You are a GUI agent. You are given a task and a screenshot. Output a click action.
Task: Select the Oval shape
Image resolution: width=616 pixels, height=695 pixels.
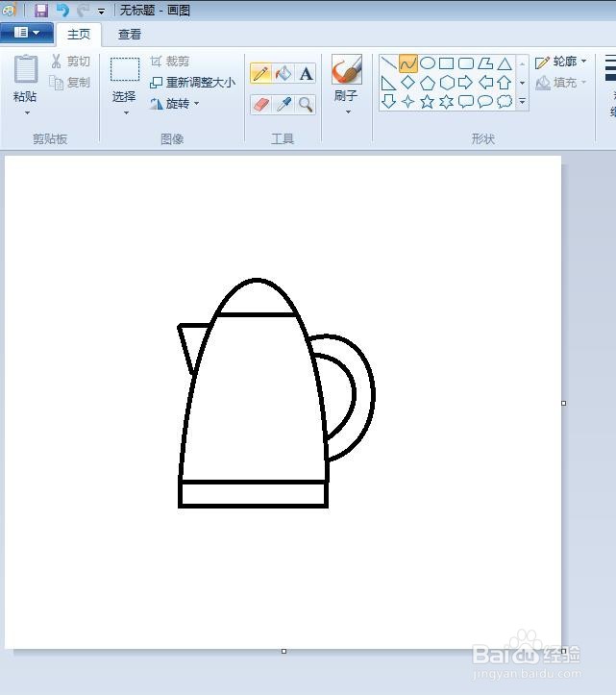(x=428, y=63)
